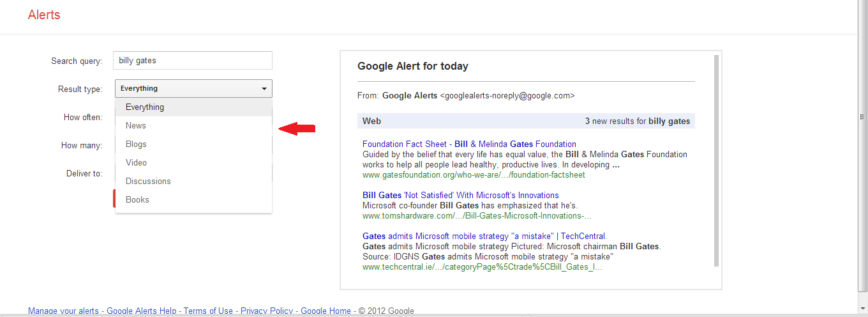The image size is (868, 317).
Task: Open the Privacy Policy link
Action: click(x=267, y=311)
